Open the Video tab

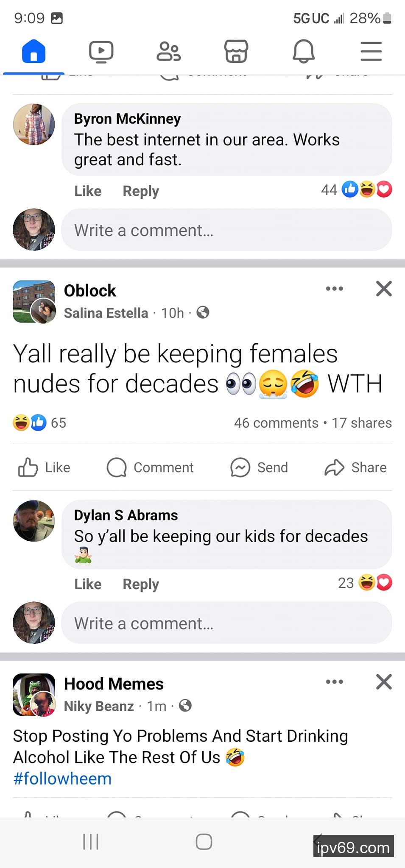[101, 52]
